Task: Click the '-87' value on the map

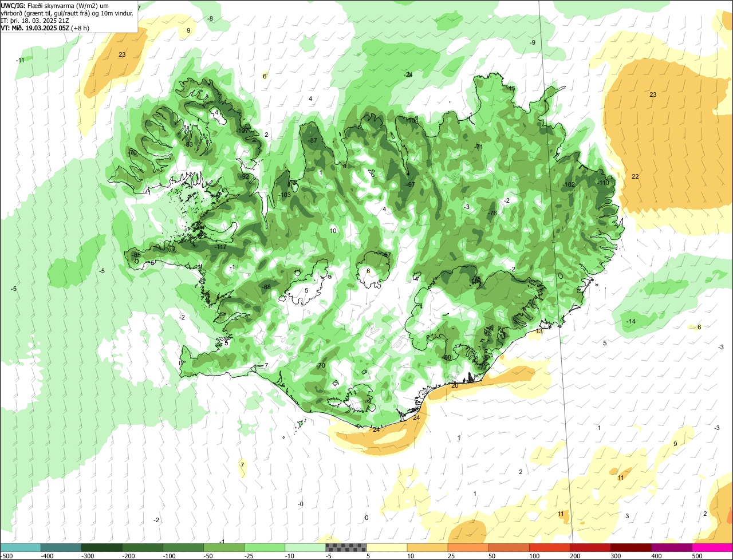Action: pos(313,140)
